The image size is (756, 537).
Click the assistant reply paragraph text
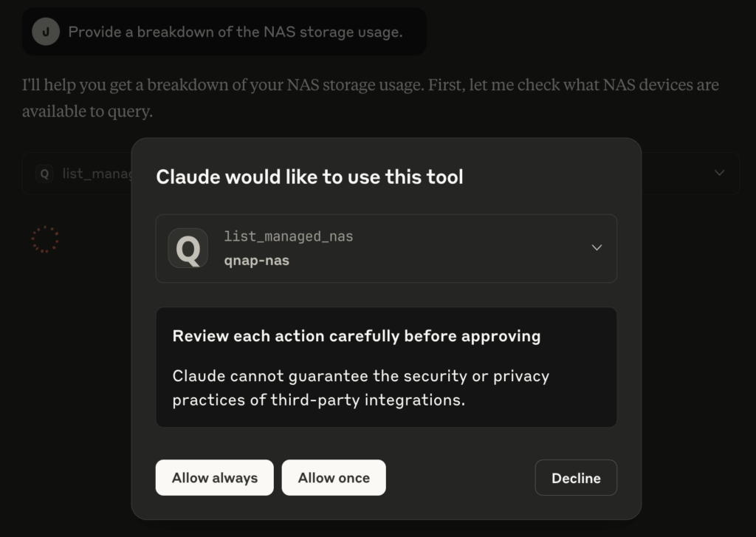coord(371,98)
